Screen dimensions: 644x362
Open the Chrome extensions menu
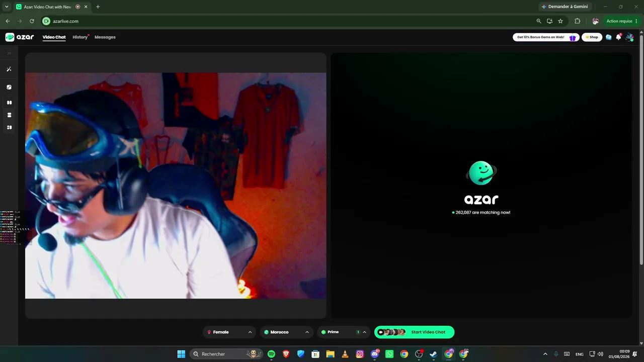(x=578, y=21)
